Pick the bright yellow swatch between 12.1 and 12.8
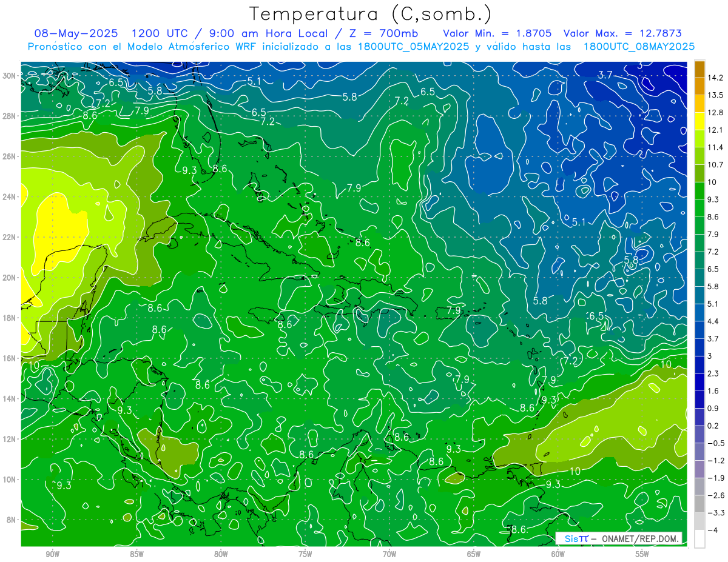Viewport: 728px width, 562px height. coord(699,121)
